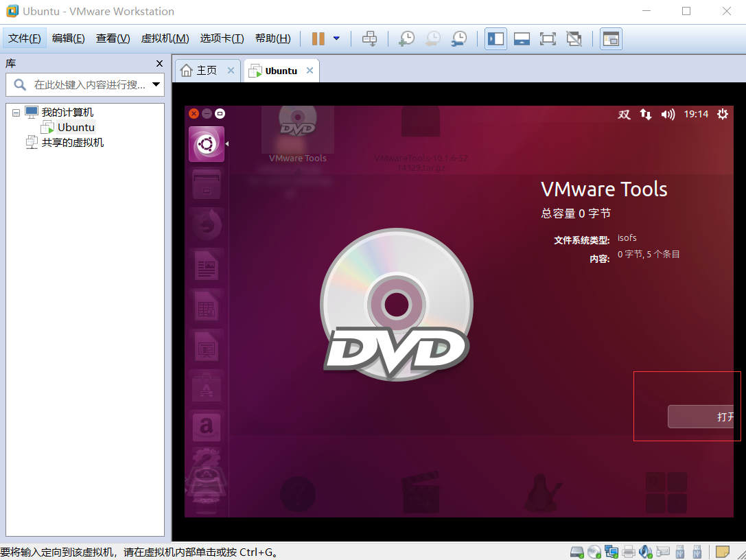Toggle the console view button
The image size is (746, 560).
(x=611, y=38)
